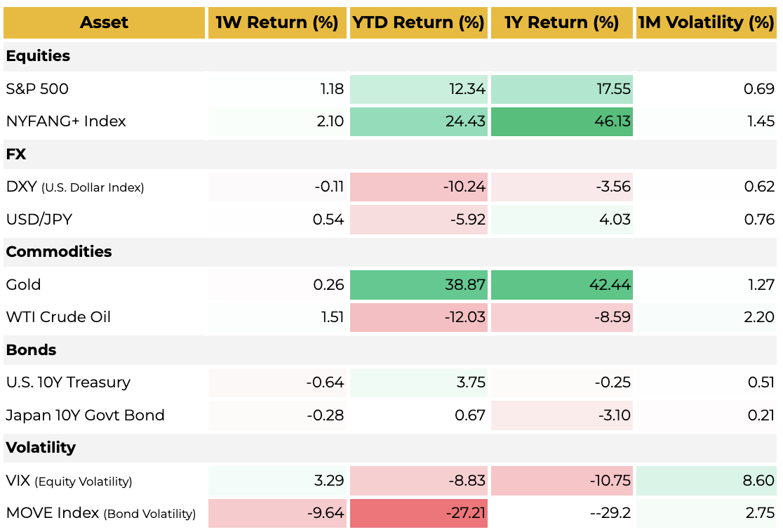Click the Bonds section heading
Viewport: 783px width, 532px height.
coord(31,350)
